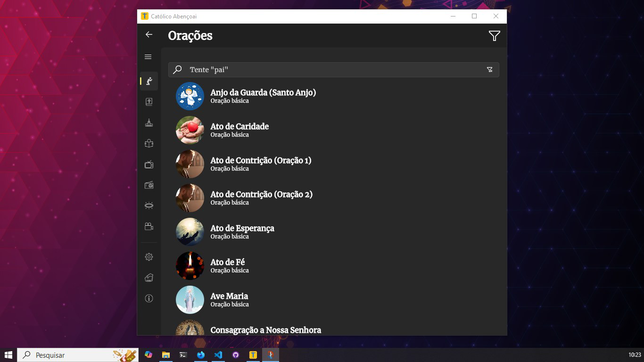Open Visual Studio Code from the taskbar
644x362 pixels.
click(x=218, y=355)
